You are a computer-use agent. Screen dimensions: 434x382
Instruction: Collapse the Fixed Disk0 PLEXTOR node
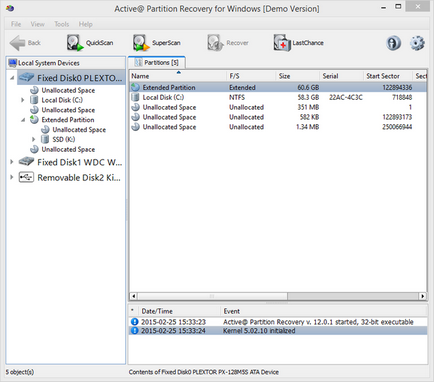click(12, 78)
